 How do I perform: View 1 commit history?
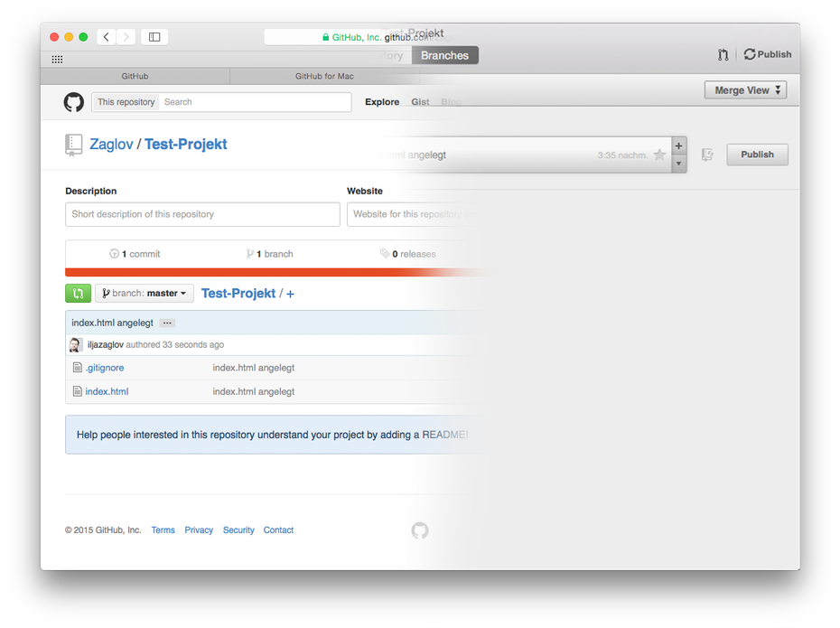[135, 254]
